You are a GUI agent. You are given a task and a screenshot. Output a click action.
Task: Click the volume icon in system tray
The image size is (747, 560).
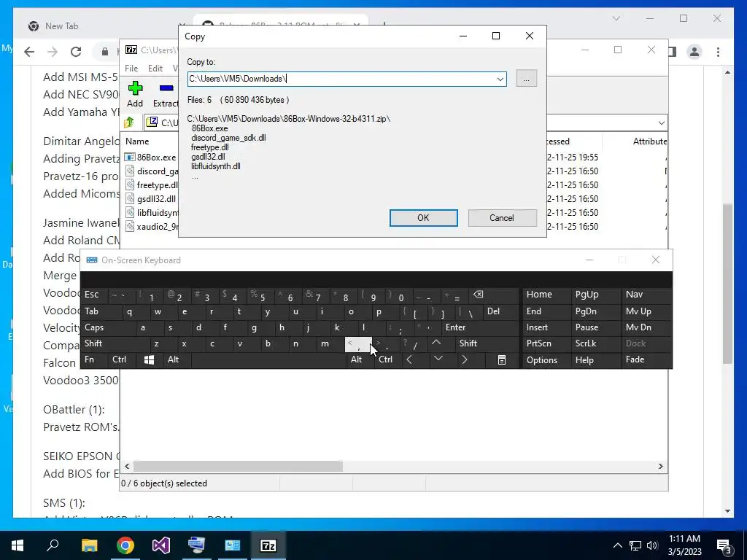(x=652, y=545)
